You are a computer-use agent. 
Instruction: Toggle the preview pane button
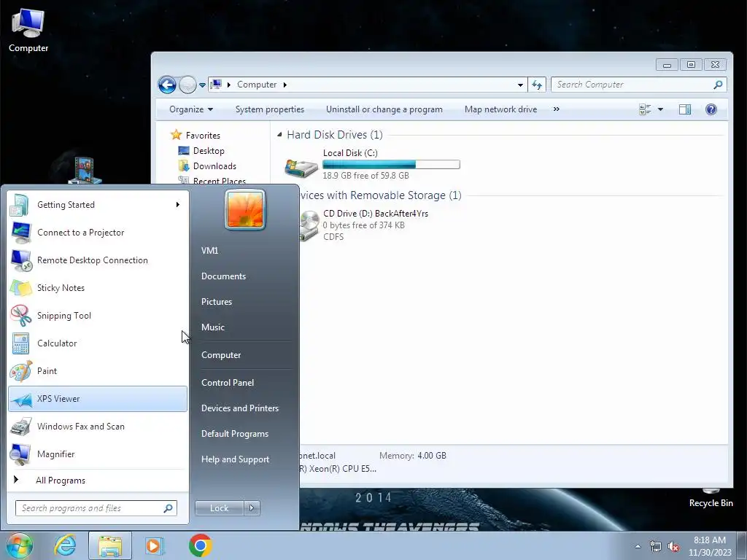click(684, 109)
